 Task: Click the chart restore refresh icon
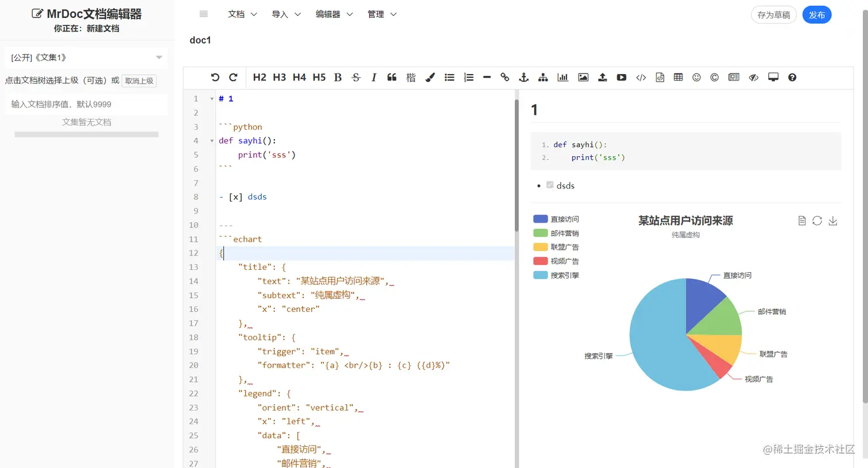[817, 221]
